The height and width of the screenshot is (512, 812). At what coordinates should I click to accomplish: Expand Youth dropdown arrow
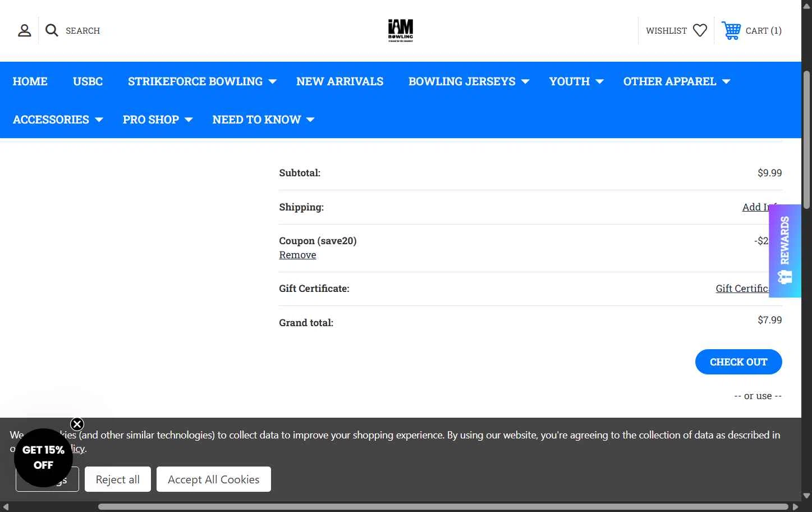[x=599, y=82]
